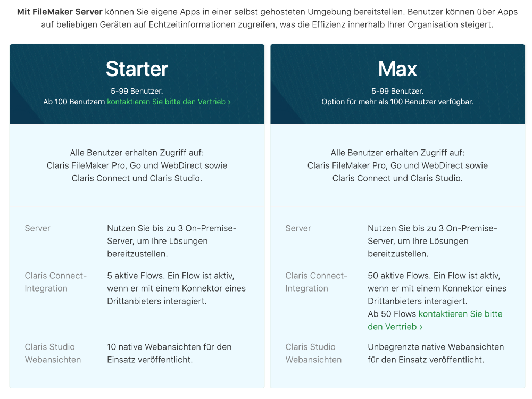
Task: Click the bold 'Mit FileMaker Server' text
Action: pyautogui.click(x=60, y=12)
